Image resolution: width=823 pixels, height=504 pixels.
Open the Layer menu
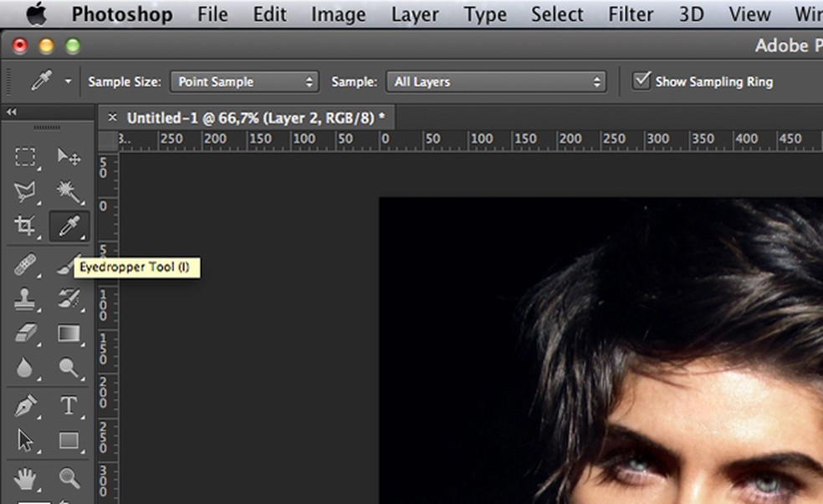coord(415,14)
